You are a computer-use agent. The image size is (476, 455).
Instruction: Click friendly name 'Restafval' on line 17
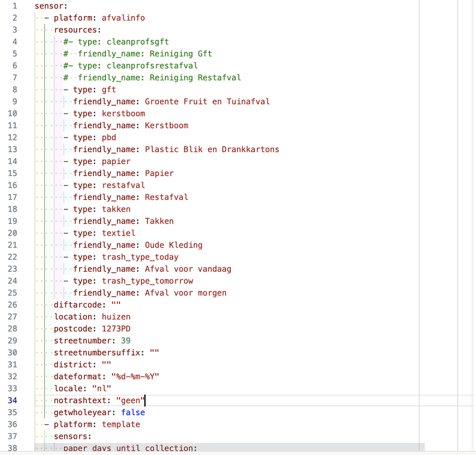point(167,197)
